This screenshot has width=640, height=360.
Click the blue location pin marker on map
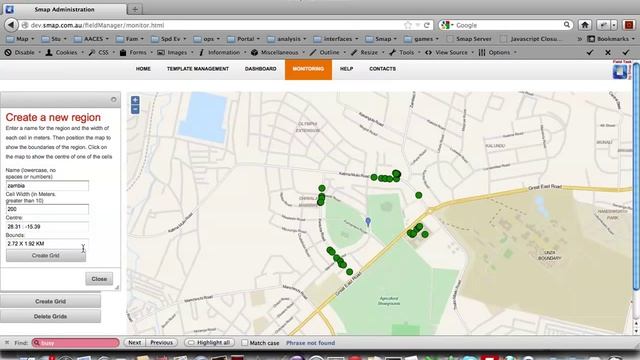click(x=368, y=222)
